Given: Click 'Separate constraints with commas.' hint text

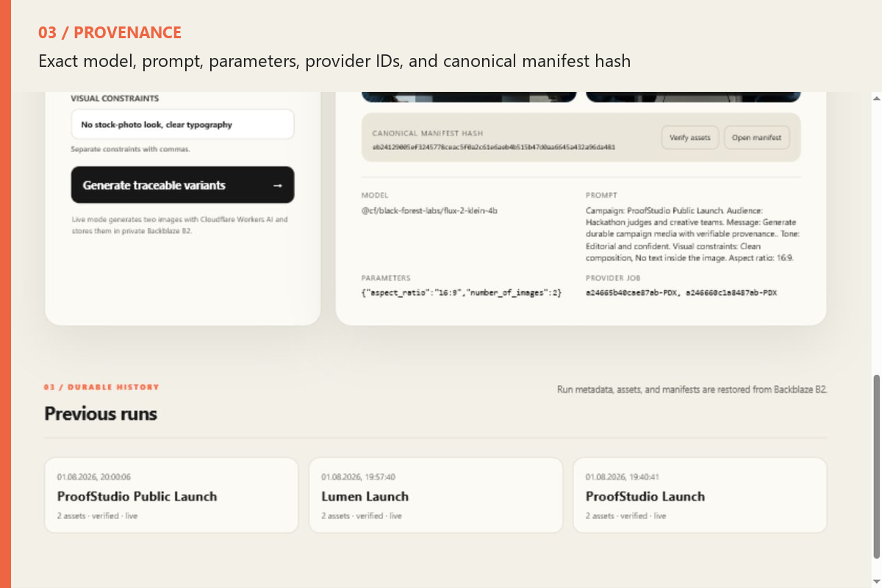Looking at the screenshot, I should 130,149.
